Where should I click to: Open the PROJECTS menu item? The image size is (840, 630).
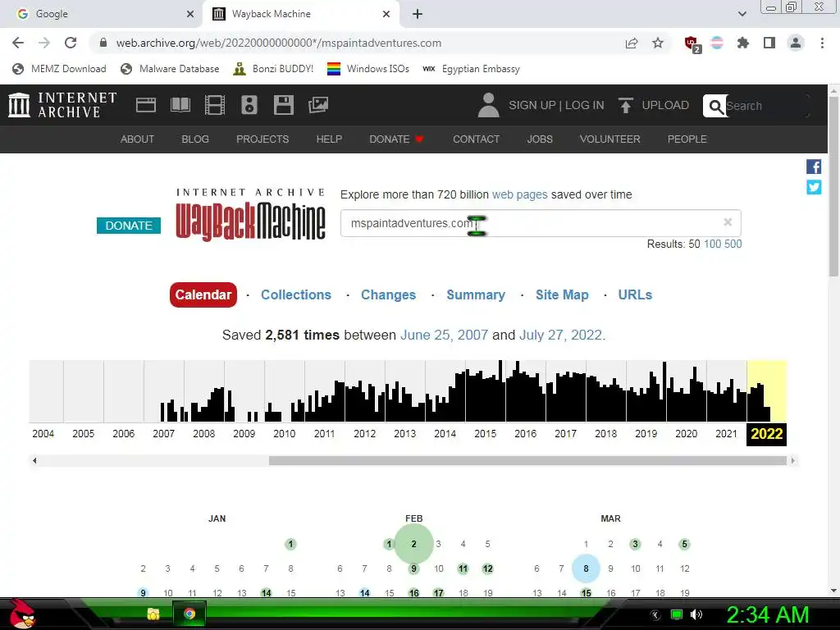tap(262, 139)
